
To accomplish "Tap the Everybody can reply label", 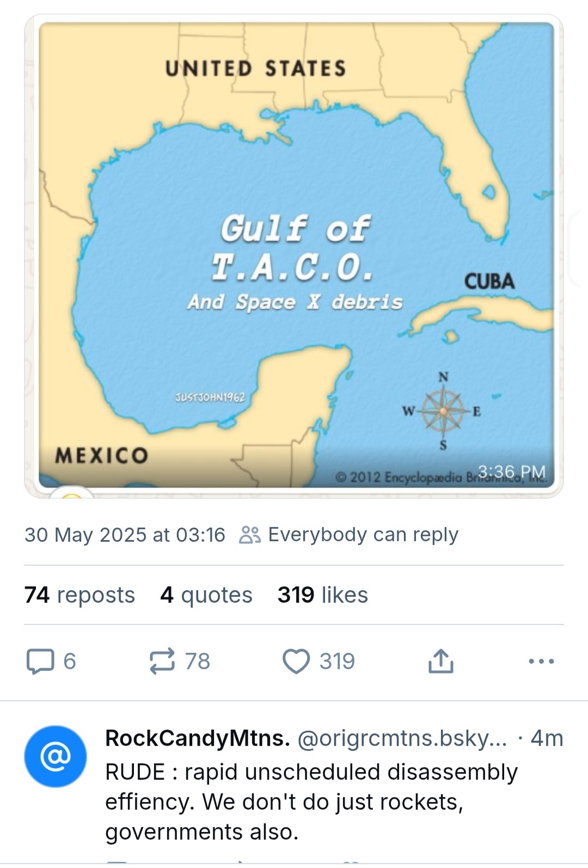I will point(363,535).
